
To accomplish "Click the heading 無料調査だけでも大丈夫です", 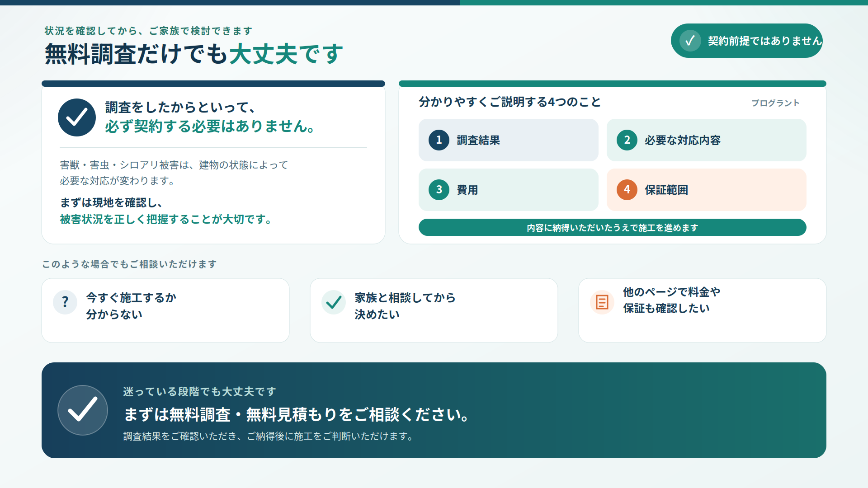I will pyautogui.click(x=194, y=54).
